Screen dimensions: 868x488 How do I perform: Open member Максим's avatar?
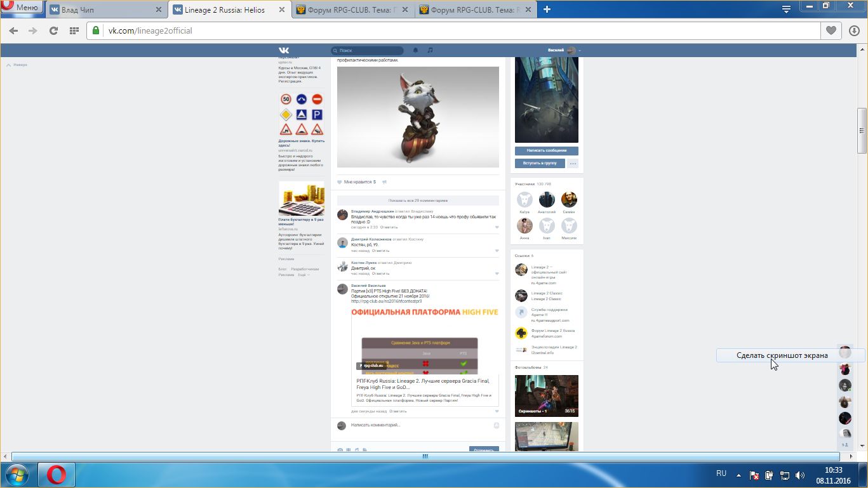[569, 225]
